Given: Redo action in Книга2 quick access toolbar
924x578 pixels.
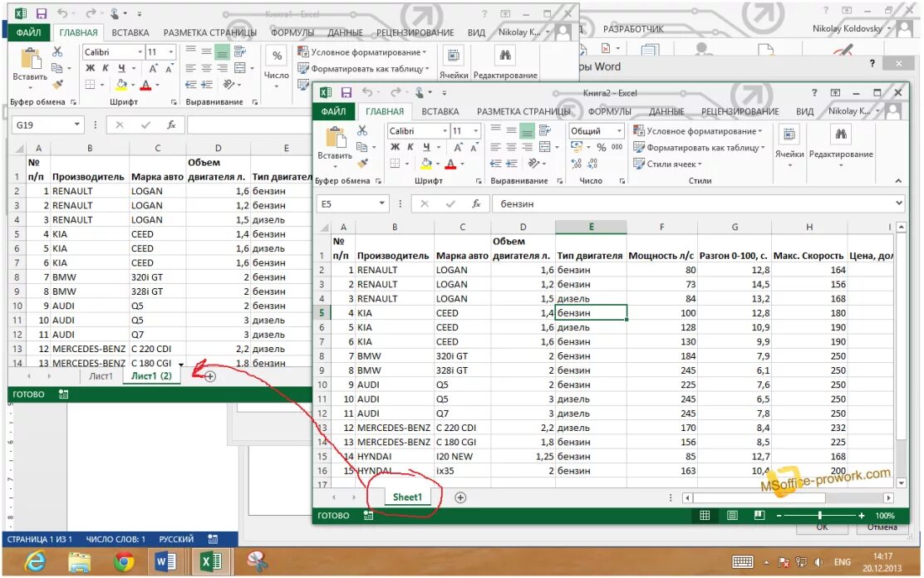Looking at the screenshot, I should pyautogui.click(x=396, y=92).
